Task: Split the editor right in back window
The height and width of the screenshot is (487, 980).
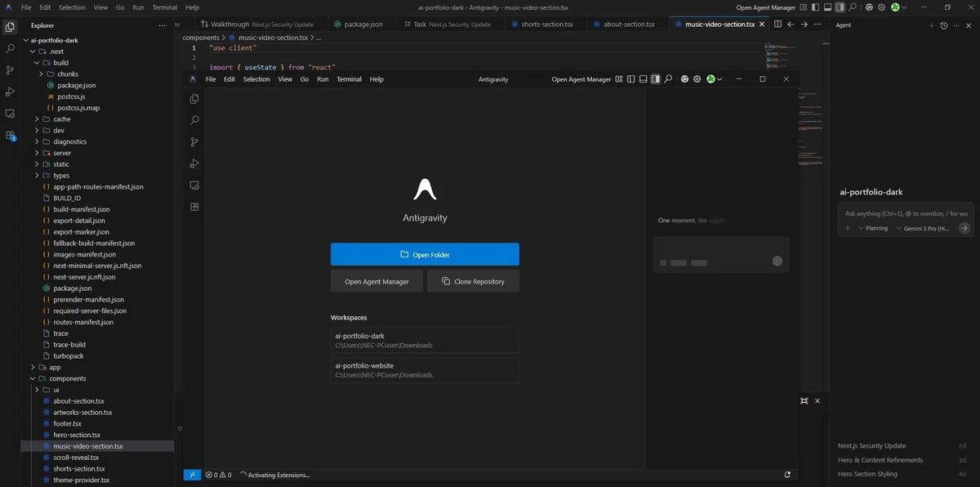Action: coord(777,25)
